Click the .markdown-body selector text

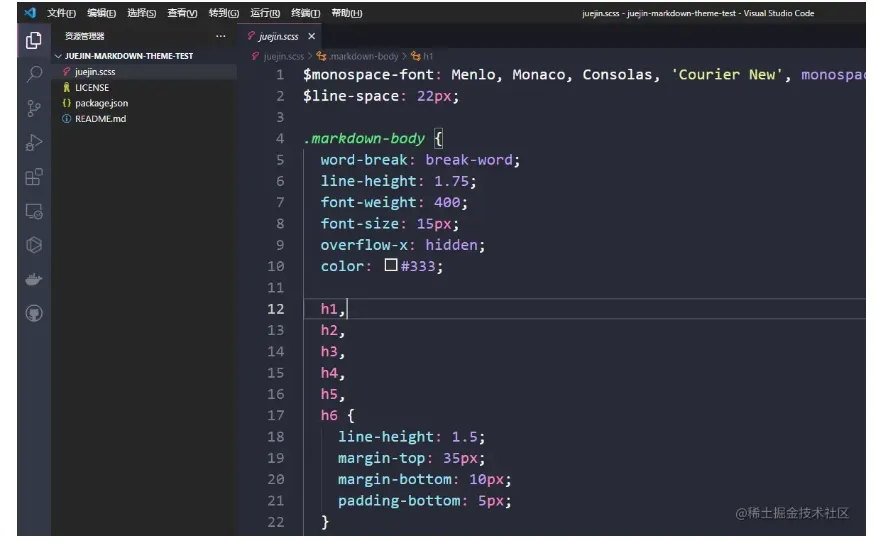point(364,138)
